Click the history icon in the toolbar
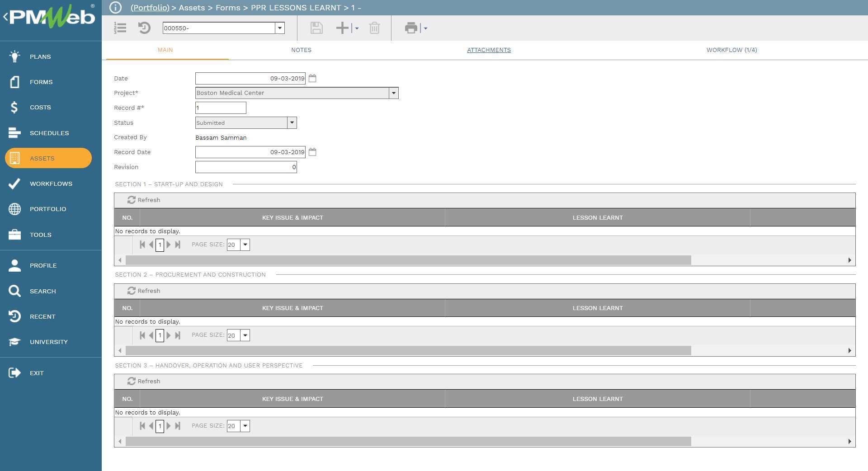The image size is (868, 471). (144, 28)
